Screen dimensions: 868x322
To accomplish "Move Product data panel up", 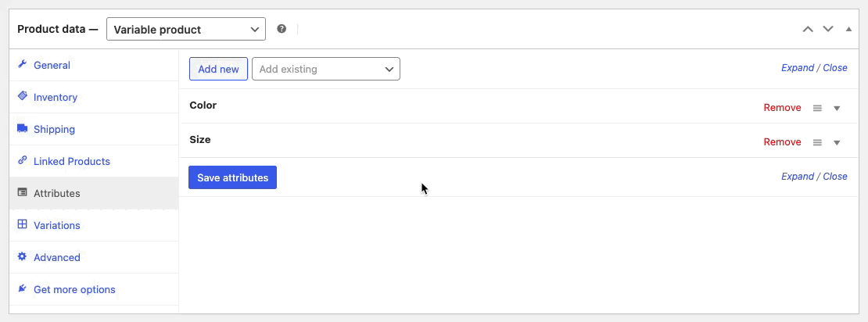I will (809, 29).
